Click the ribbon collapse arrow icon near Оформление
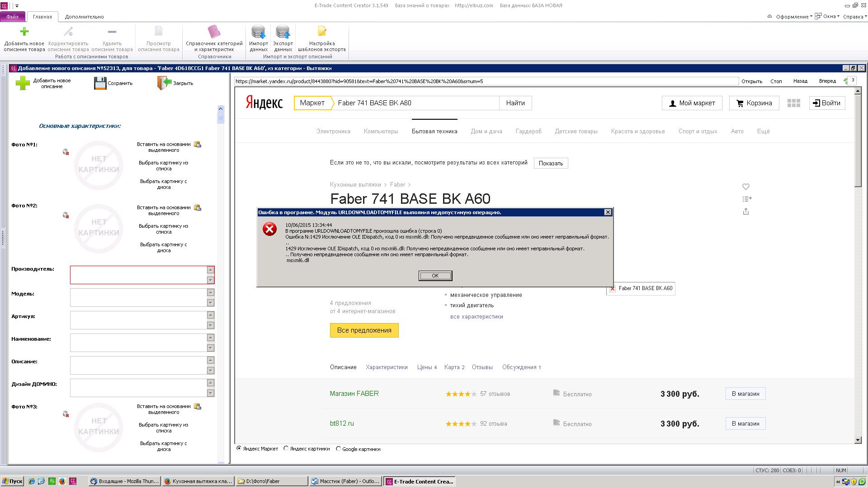868x488 pixels. 769,16
